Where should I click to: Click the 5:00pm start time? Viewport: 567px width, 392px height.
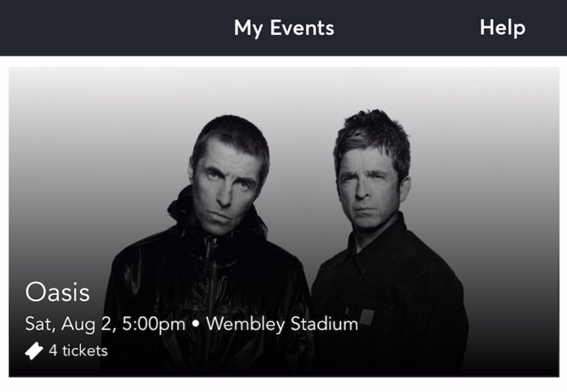pyautogui.click(x=154, y=324)
